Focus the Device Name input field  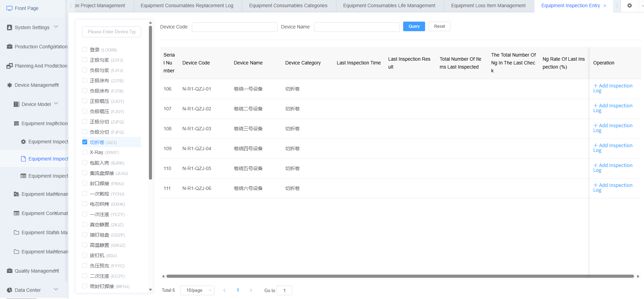tap(357, 27)
